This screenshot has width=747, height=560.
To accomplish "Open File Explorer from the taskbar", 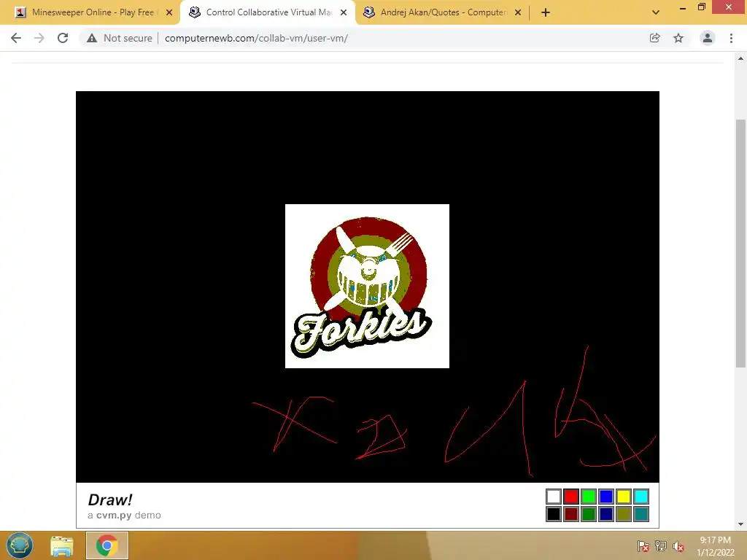I will pyautogui.click(x=62, y=545).
